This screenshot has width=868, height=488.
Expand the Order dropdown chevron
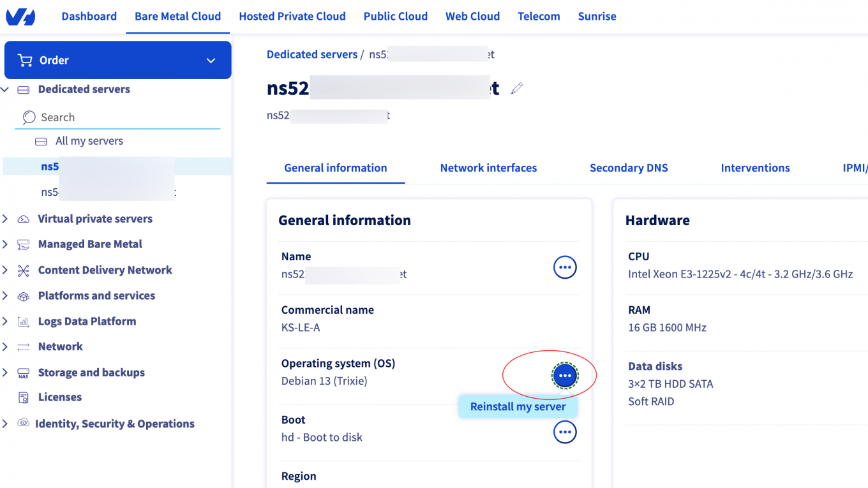point(211,61)
